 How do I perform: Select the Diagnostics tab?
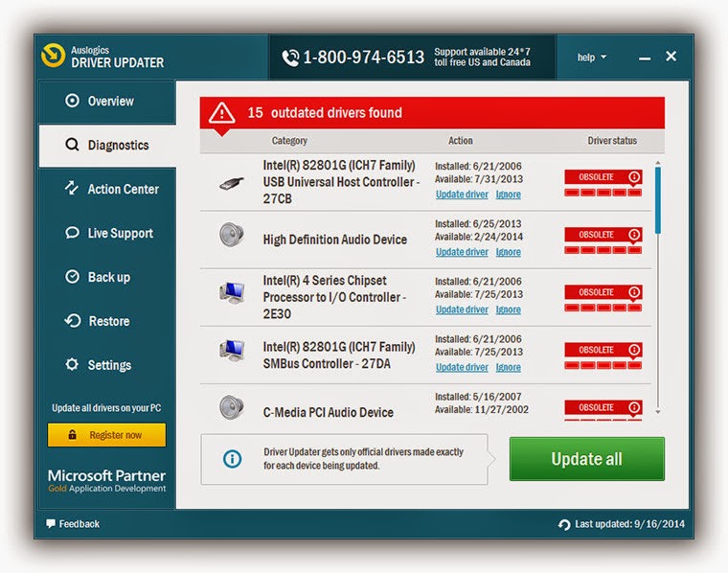pos(107,146)
